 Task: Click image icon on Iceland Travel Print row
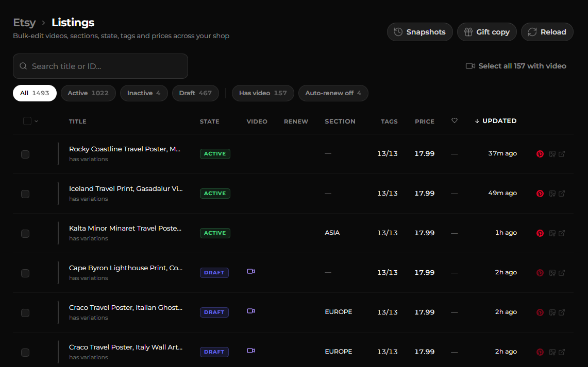(x=552, y=194)
